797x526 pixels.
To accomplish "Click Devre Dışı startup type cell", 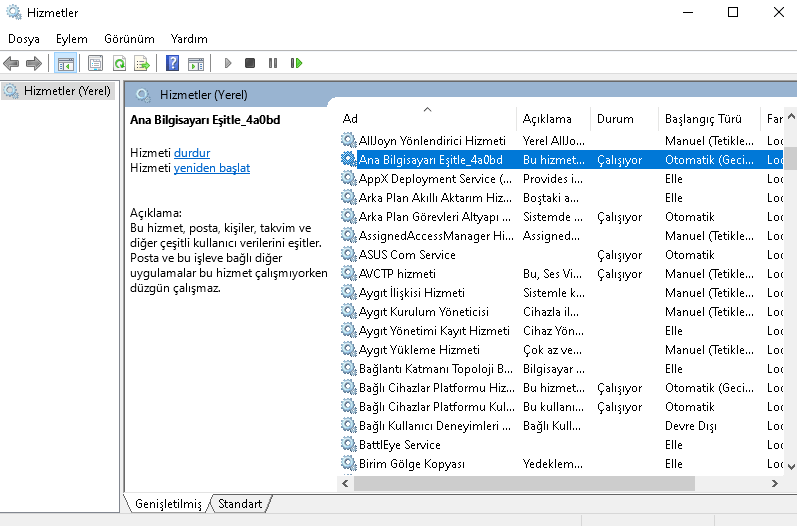I will [690, 426].
